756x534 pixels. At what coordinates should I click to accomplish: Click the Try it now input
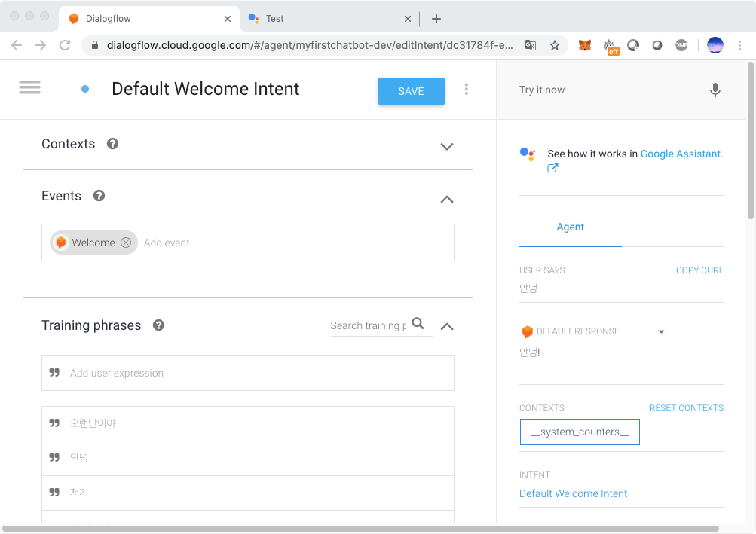608,90
